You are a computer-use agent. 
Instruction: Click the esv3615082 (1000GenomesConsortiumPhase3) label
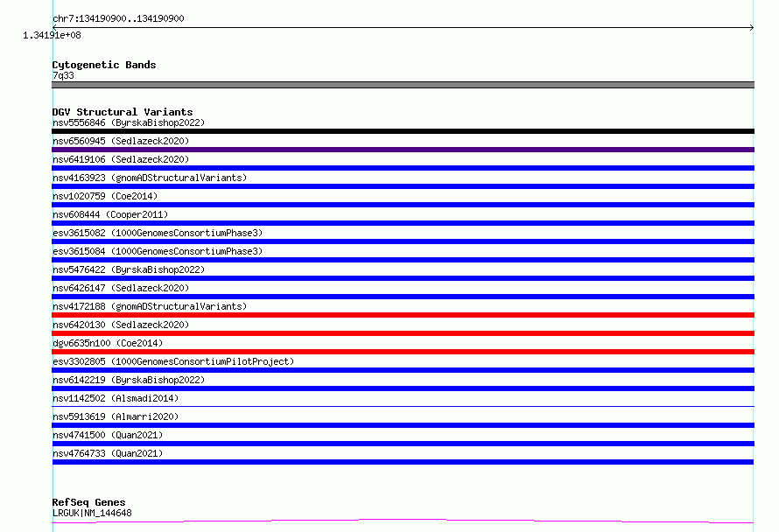pos(158,233)
